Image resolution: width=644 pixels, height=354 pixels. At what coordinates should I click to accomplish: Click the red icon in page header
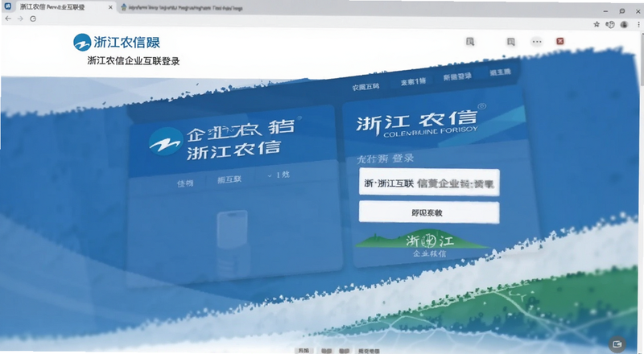point(559,41)
